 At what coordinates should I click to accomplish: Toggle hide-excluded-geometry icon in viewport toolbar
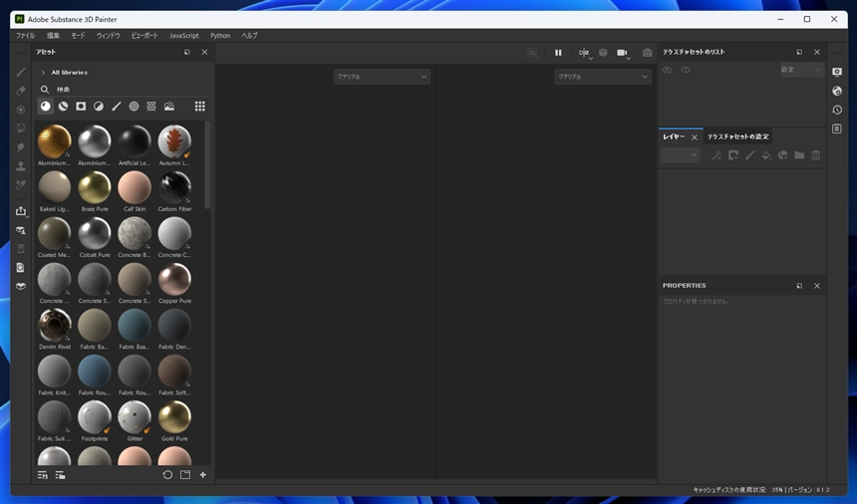532,53
